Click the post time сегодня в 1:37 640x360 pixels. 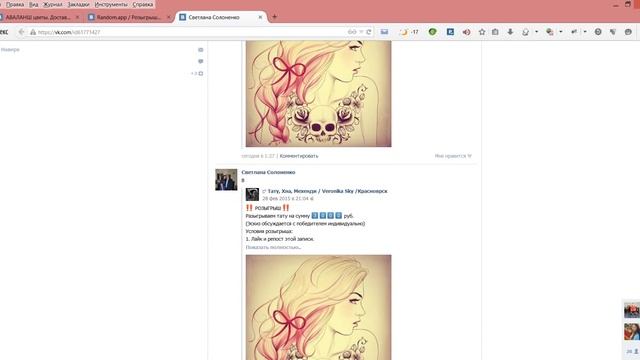pyautogui.click(x=258, y=156)
